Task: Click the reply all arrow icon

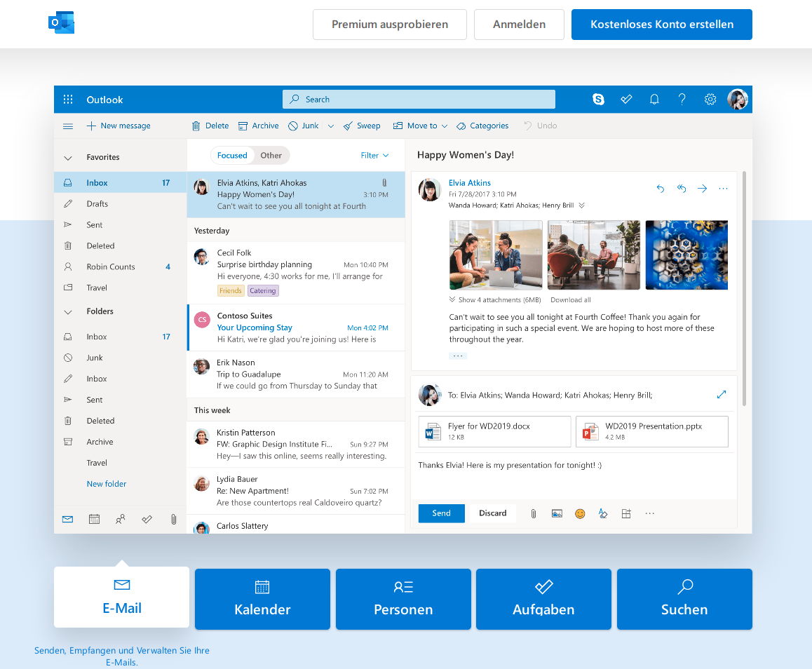Action: point(681,188)
